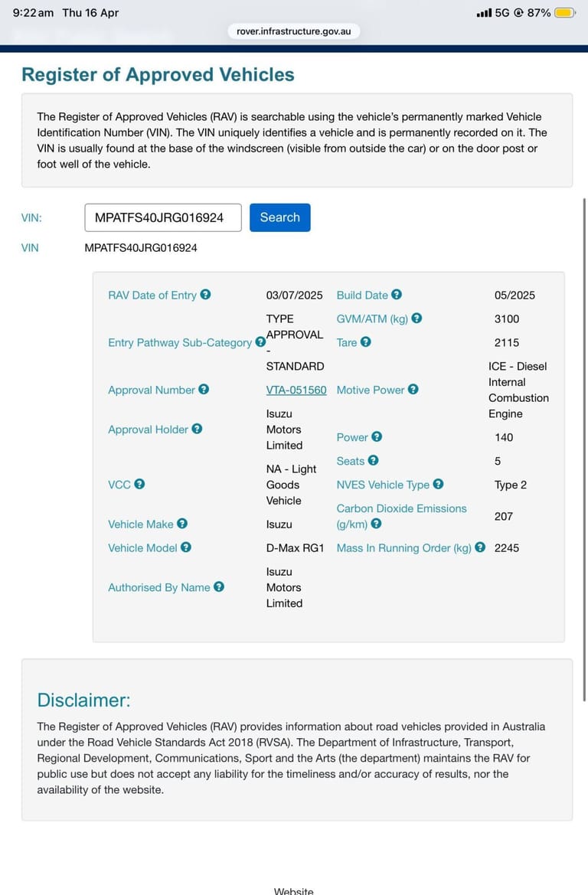The height and width of the screenshot is (895, 588).
Task: Click the VCC value NA - Light Goods Vehicle
Action: [291, 485]
